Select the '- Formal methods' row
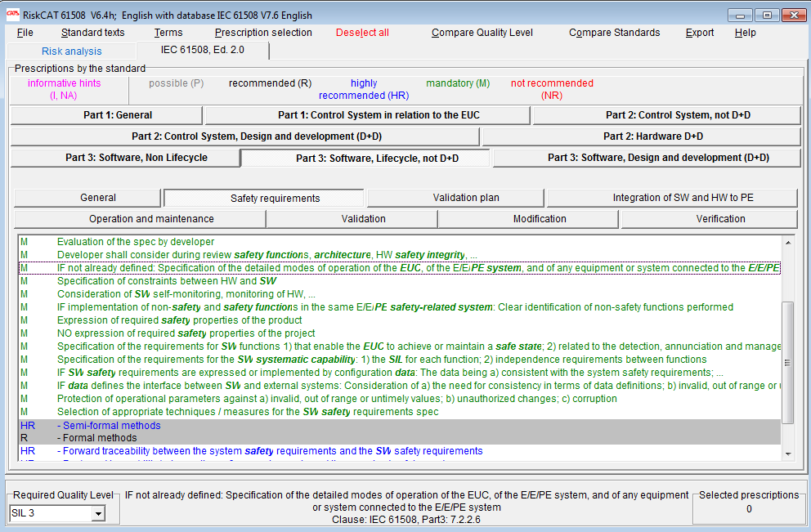 point(399,438)
